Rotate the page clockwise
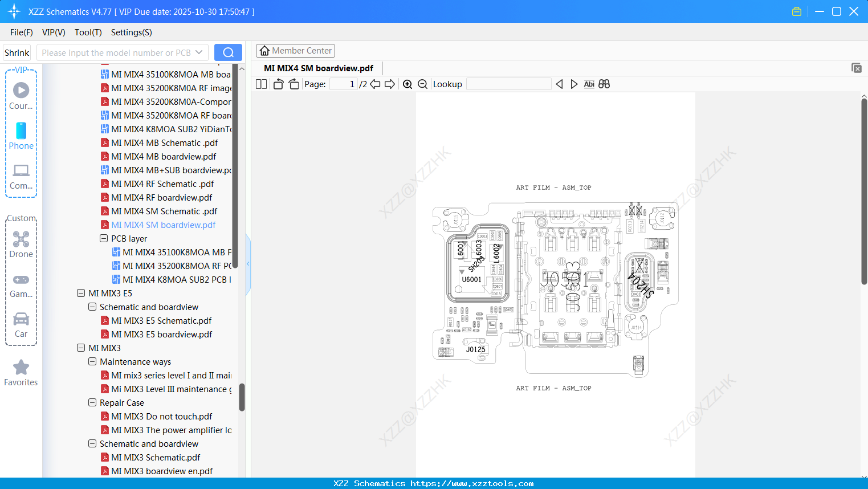Image resolution: width=868 pixels, height=489 pixels. pyautogui.click(x=294, y=84)
